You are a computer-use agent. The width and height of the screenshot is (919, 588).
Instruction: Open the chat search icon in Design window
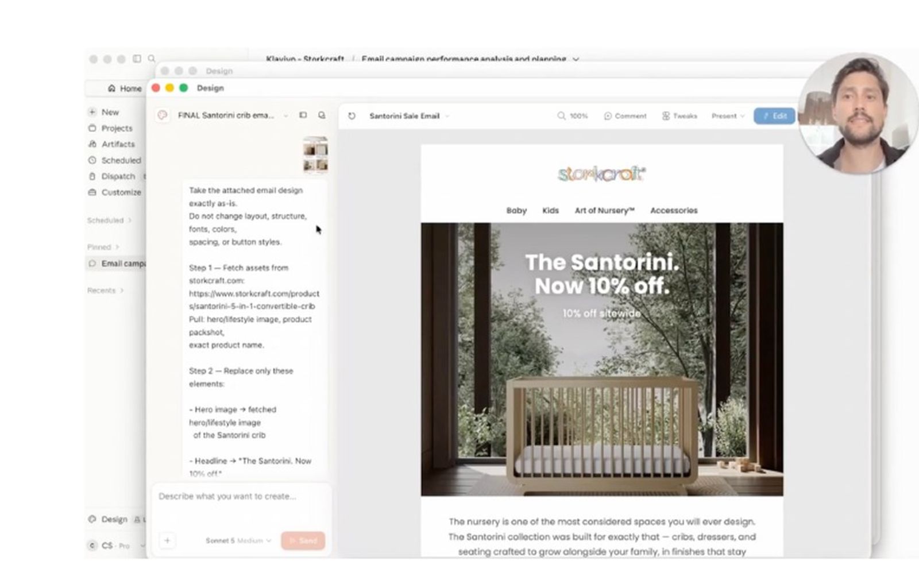[322, 115]
